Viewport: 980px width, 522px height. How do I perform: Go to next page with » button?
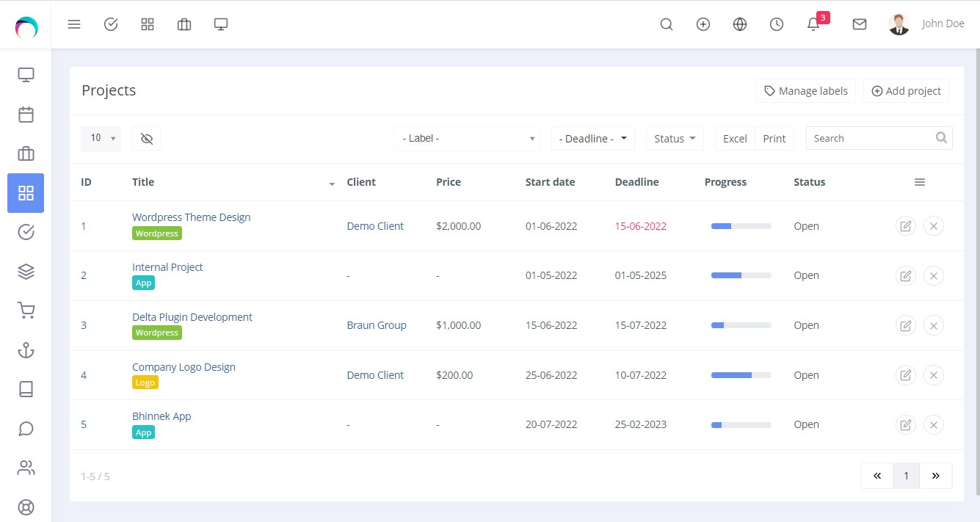936,476
